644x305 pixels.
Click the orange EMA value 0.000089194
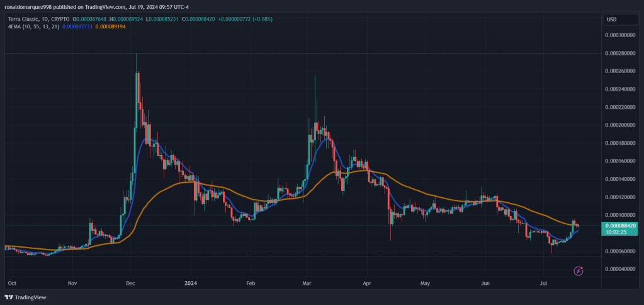click(x=111, y=26)
